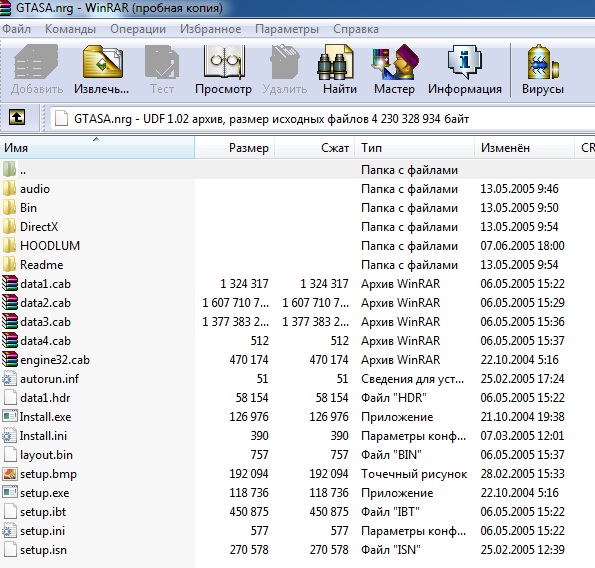Select the Readme folder icon
This screenshot has height=568, width=595.
[9, 264]
